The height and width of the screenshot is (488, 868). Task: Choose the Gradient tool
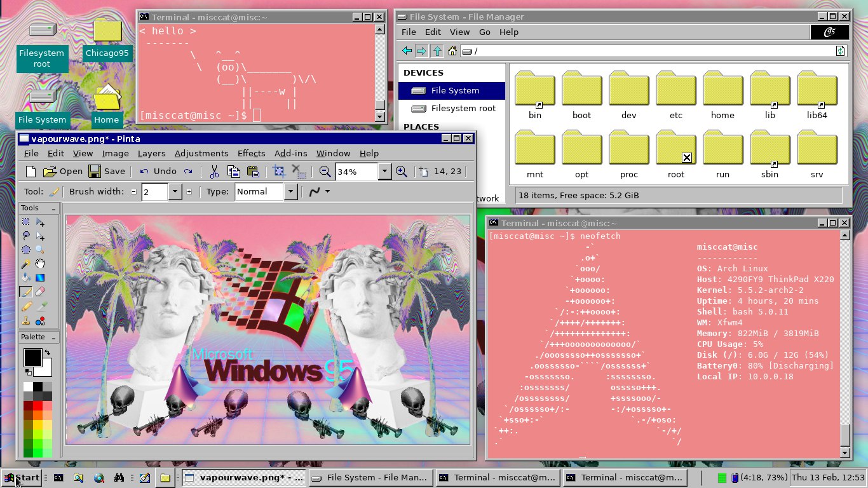(x=40, y=278)
